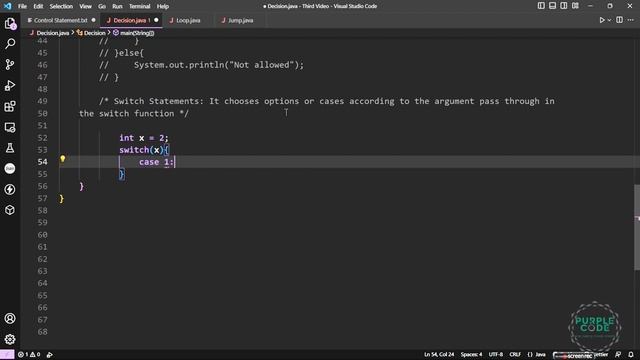
Task: Click the remote window indicator in status bar
Action: 7,354
